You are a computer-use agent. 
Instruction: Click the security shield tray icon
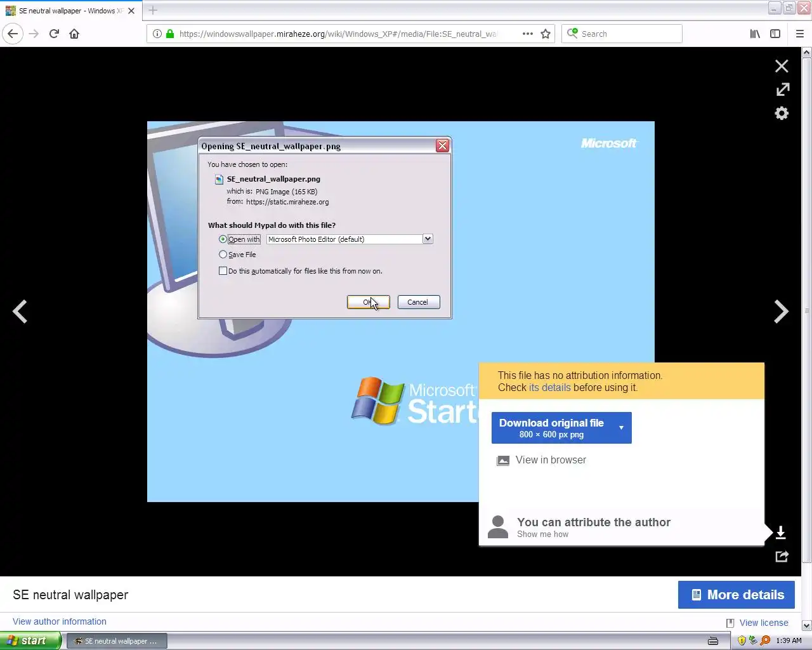[x=742, y=640]
